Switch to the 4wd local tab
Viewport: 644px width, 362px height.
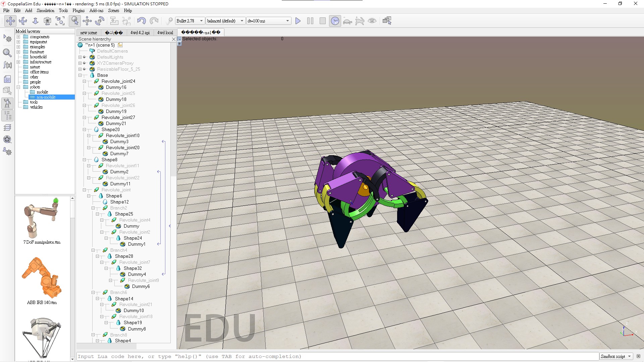coord(165,33)
